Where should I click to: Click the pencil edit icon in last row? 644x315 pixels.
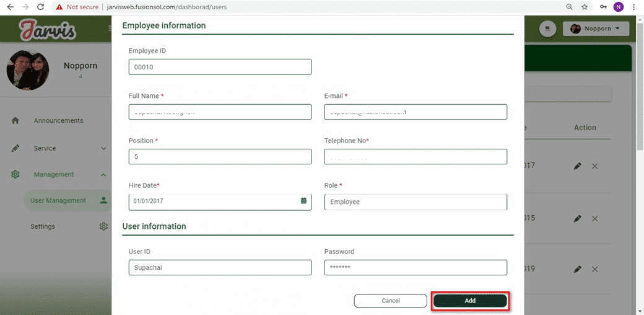click(x=577, y=269)
